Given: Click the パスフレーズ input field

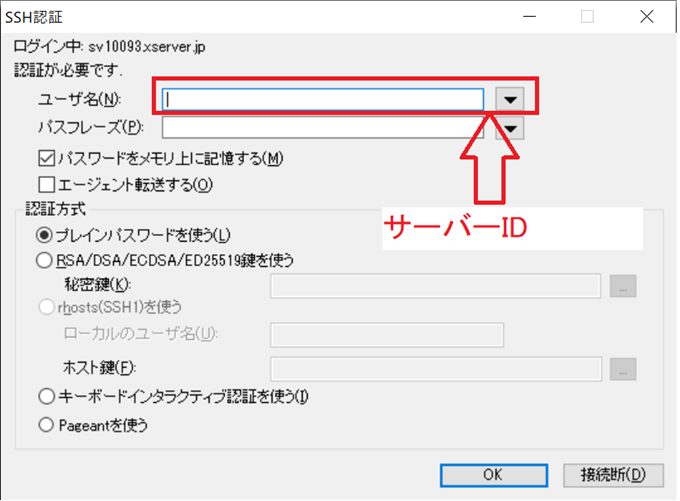Looking at the screenshot, I should pos(324,128).
